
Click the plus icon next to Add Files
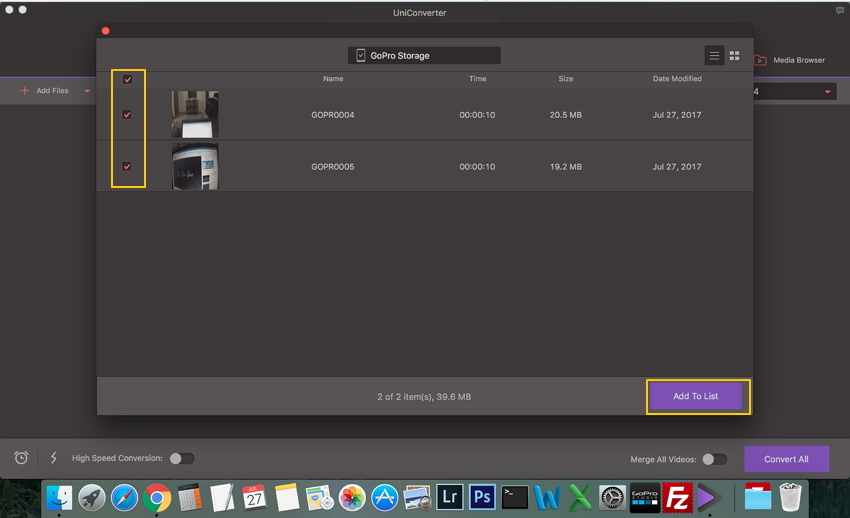pyautogui.click(x=24, y=90)
